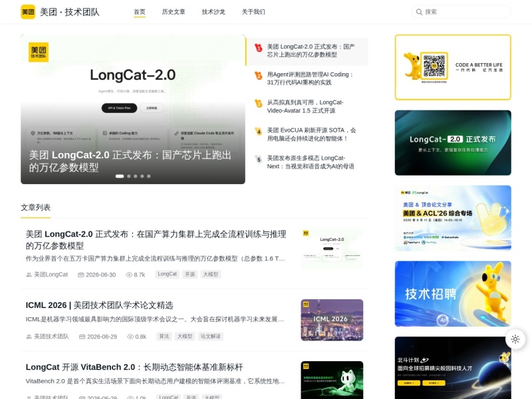
Task: Click eye views icon beside 0.8k
Action: point(130,336)
